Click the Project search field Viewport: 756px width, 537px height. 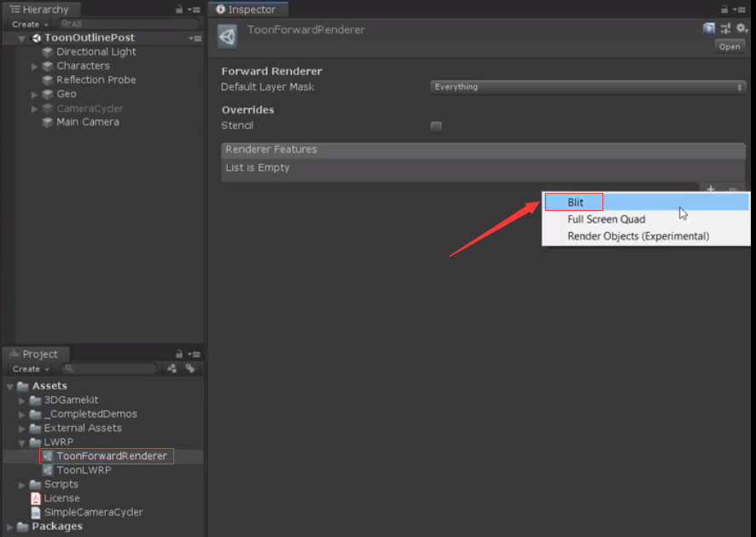click(110, 369)
